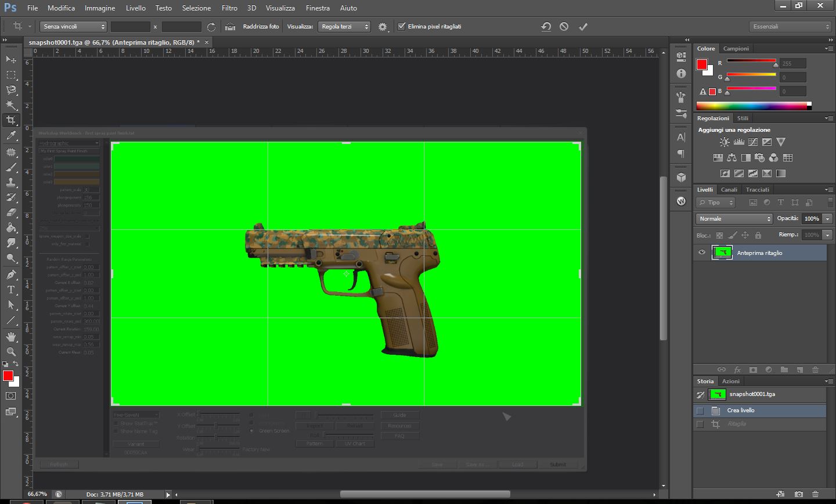This screenshot has width=836, height=504.
Task: Select the Type tool
Action: 11,290
